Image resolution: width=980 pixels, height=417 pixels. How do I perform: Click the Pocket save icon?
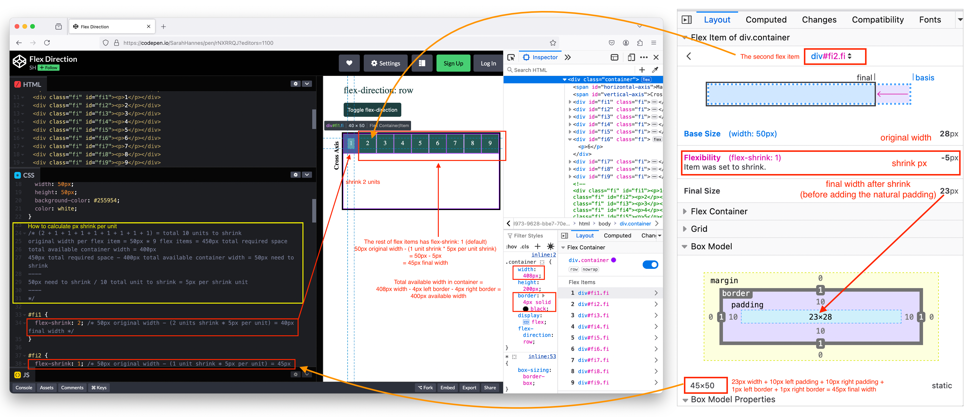click(612, 43)
